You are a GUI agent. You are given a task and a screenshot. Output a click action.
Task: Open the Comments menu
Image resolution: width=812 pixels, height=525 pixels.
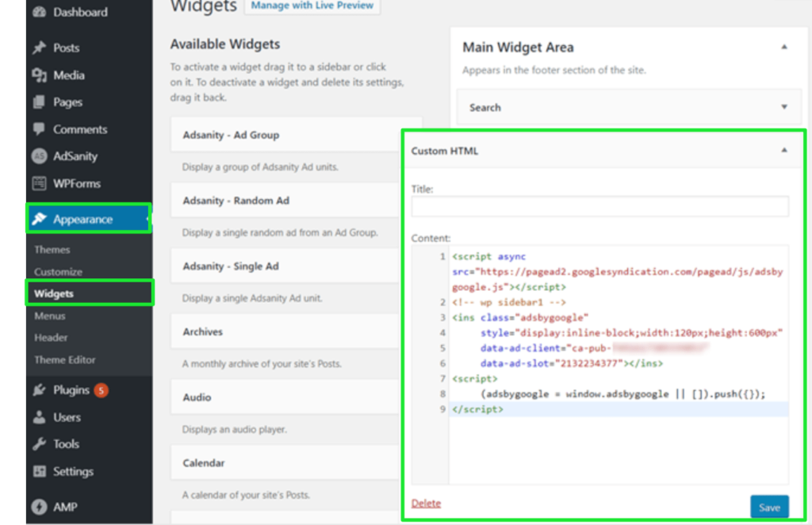80,129
